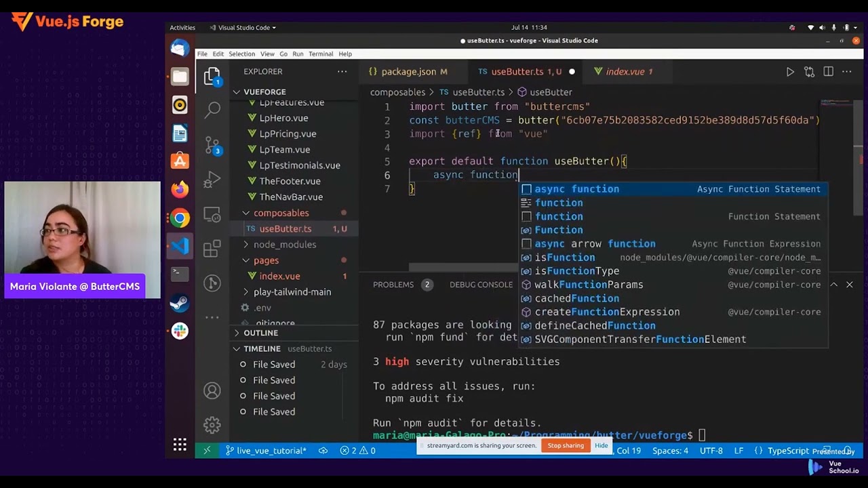The height and width of the screenshot is (488, 868).
Task: Launch Steam from the dock
Action: click(180, 302)
